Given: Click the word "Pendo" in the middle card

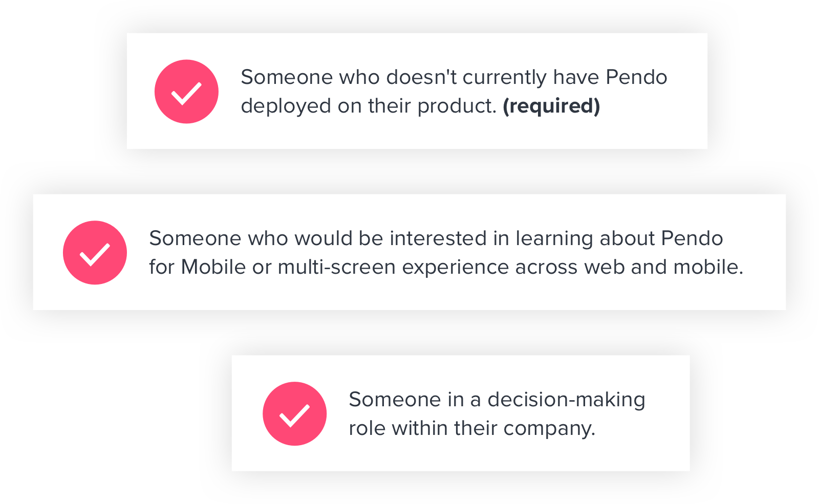Looking at the screenshot, I should [692, 238].
